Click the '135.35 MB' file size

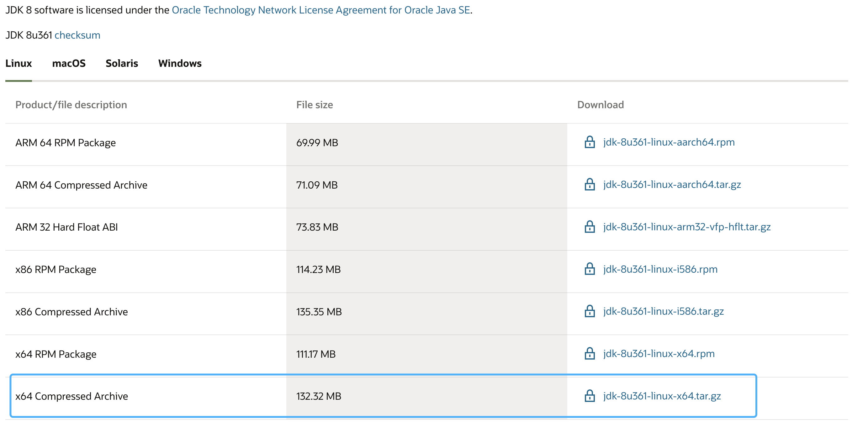click(319, 312)
